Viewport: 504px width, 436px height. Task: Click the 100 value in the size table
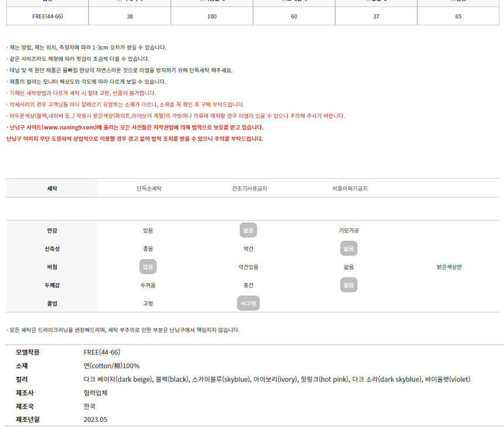coord(212,16)
